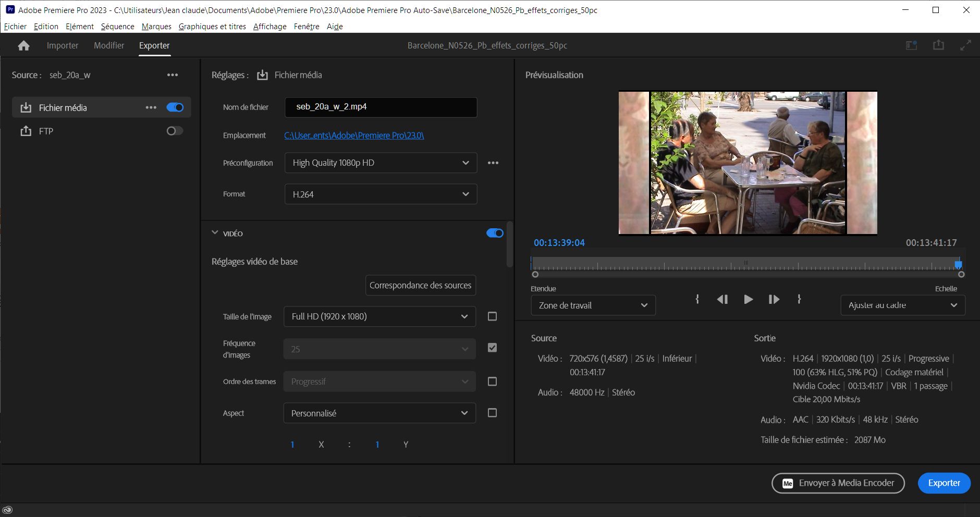
Task: Open the Etendue Zone de travail dropdown
Action: click(x=593, y=305)
